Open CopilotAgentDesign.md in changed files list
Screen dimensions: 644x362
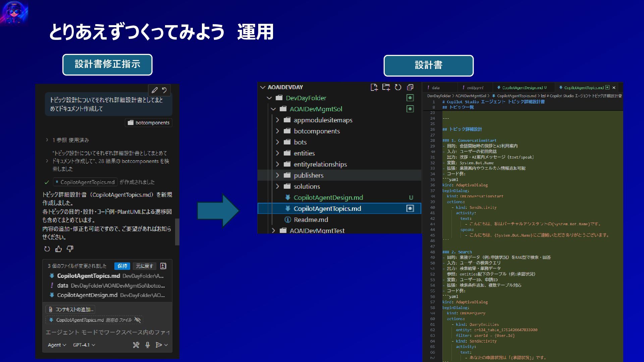coord(107,295)
